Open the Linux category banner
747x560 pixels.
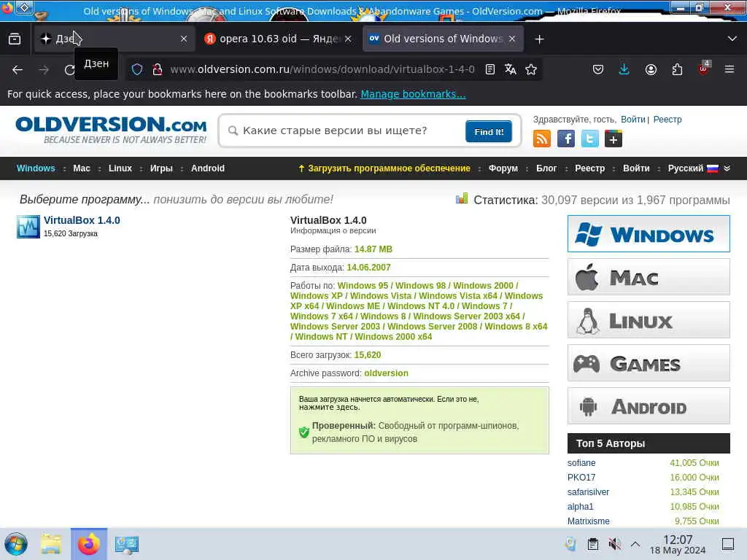tap(649, 319)
